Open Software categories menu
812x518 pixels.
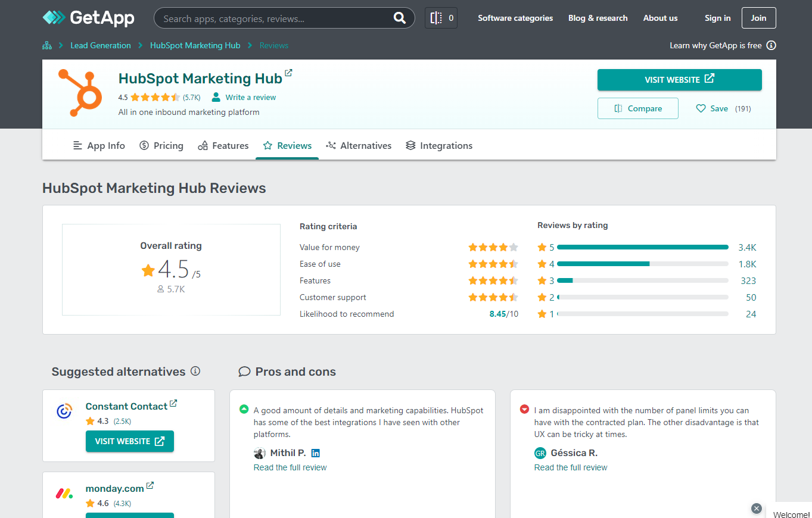click(x=515, y=18)
